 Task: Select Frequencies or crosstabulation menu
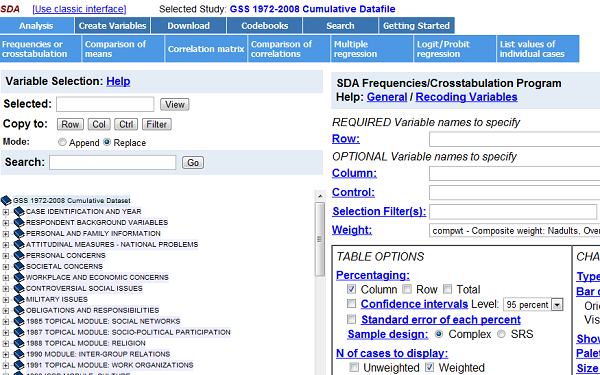[x=40, y=49]
